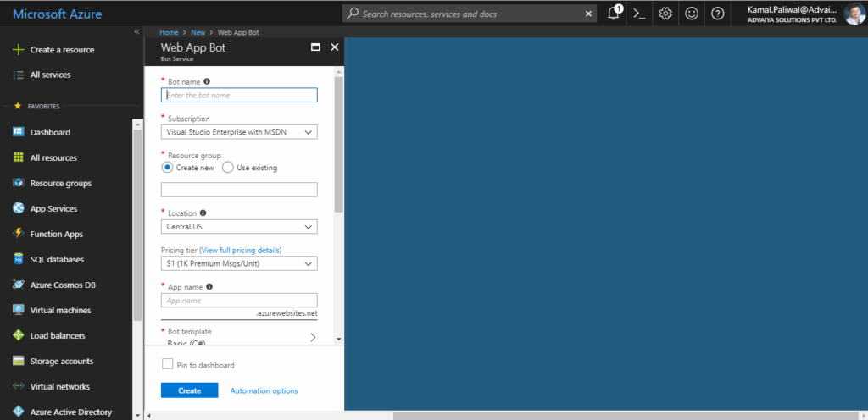Viewport: 868px width, 420px height.
Task: Click the Load balancers diamond icon
Action: pyautogui.click(x=19, y=335)
